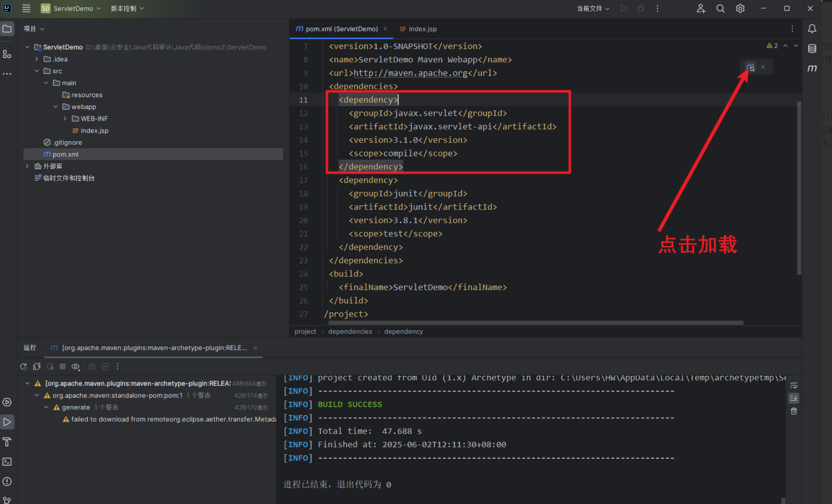Expand the .idea folder node
This screenshot has width=832, height=504.
pos(36,59)
